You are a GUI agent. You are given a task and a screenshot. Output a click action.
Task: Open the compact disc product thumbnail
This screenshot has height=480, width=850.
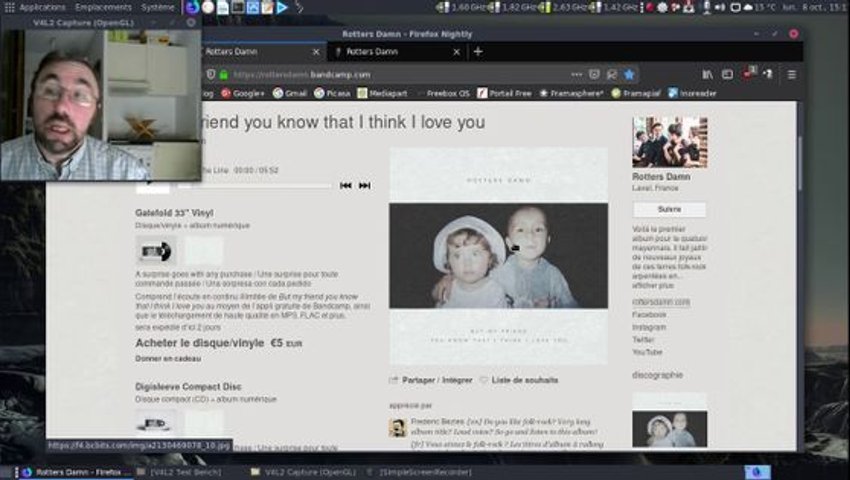(156, 423)
